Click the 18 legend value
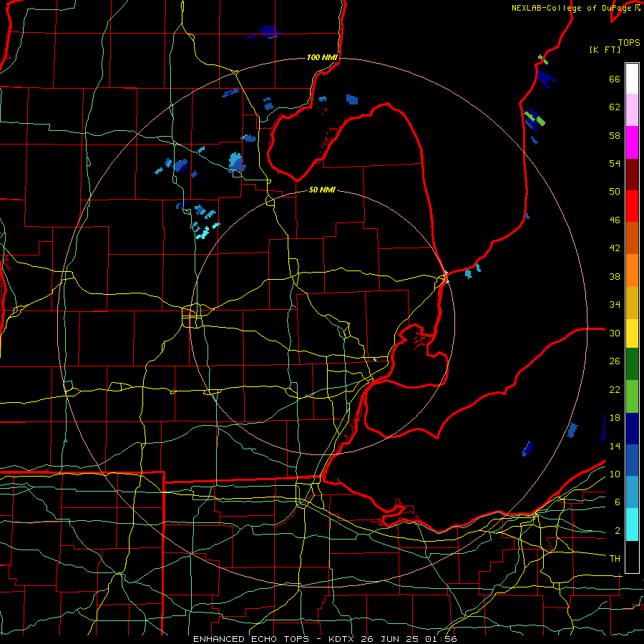The height and width of the screenshot is (644, 644). click(x=615, y=418)
